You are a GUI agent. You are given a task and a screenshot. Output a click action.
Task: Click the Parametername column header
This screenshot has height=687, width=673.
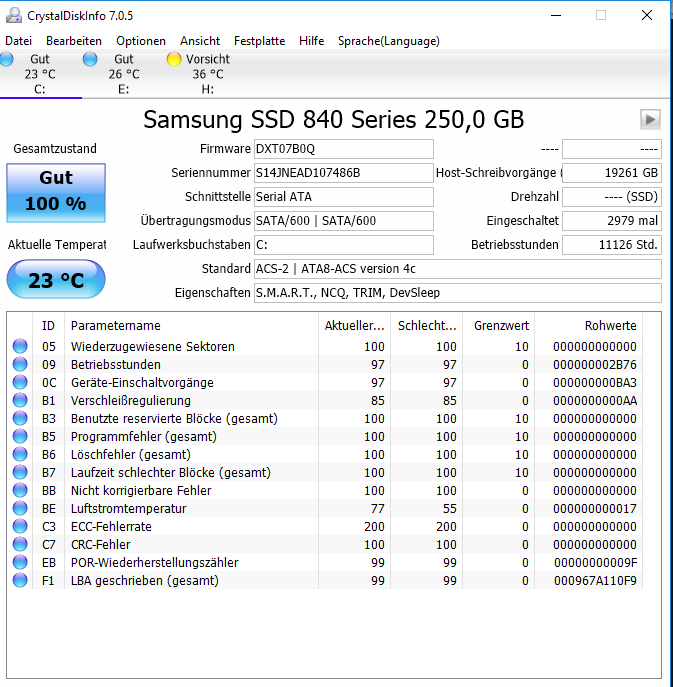(191, 326)
